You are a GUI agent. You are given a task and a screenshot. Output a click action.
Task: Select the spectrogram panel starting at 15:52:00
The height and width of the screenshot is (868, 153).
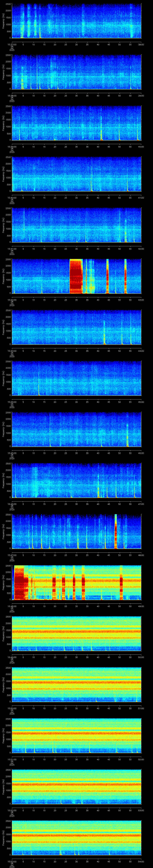pos(76,786)
